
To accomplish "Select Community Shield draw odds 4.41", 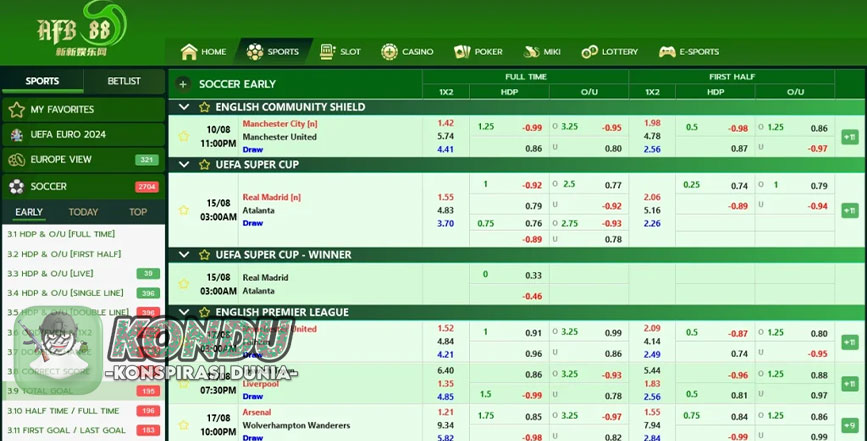I will [446, 149].
